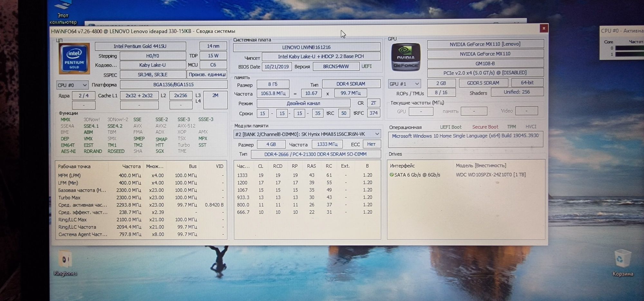Select the SR348, SR3LE SSPEC value
The width and height of the screenshot is (644, 301).
[x=153, y=74]
